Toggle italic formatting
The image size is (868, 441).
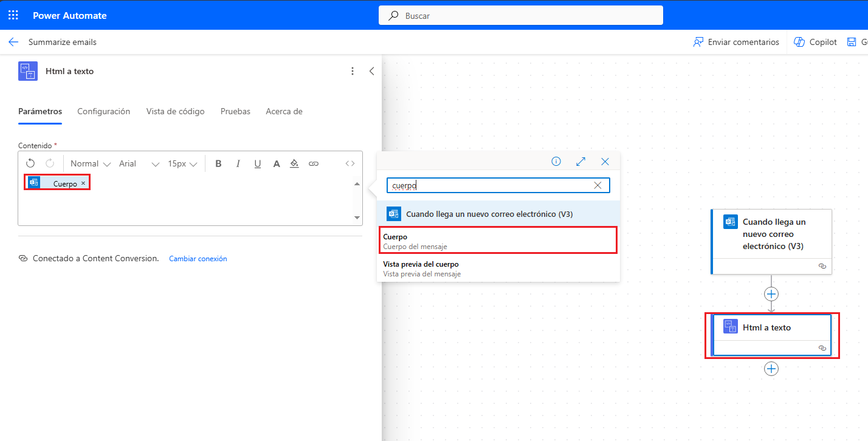[x=238, y=163]
